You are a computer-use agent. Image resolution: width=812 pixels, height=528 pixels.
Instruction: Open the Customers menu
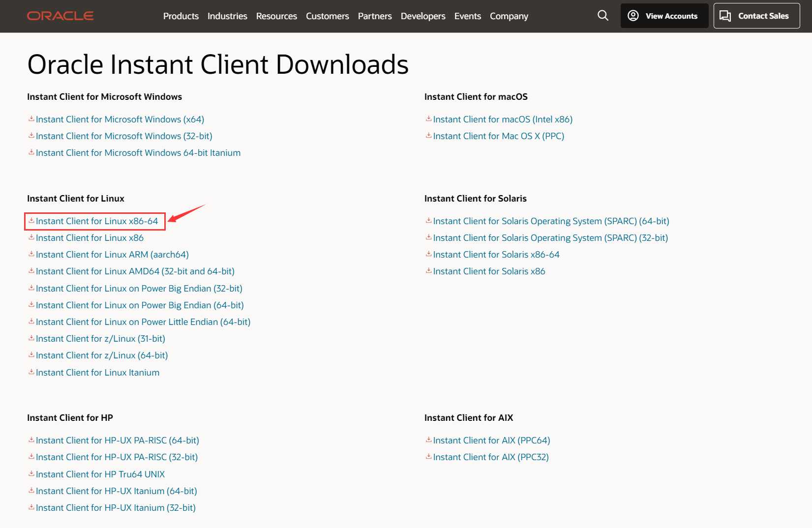(x=328, y=16)
